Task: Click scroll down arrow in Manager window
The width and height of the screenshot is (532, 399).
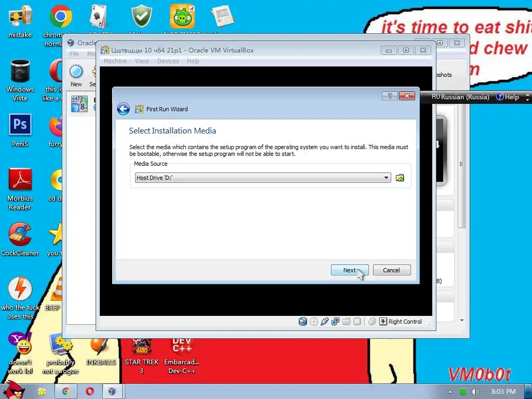Action: [x=462, y=320]
